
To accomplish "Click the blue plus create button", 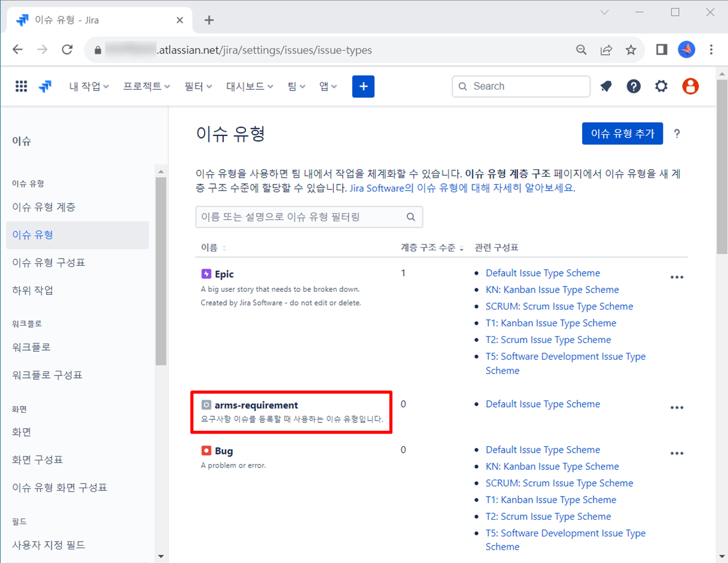I will coord(363,87).
